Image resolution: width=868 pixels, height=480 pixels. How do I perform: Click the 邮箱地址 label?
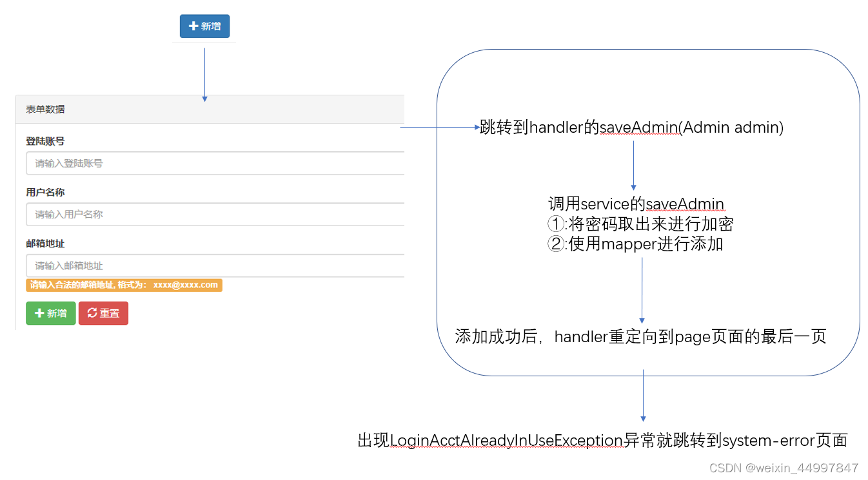pyautogui.click(x=45, y=244)
